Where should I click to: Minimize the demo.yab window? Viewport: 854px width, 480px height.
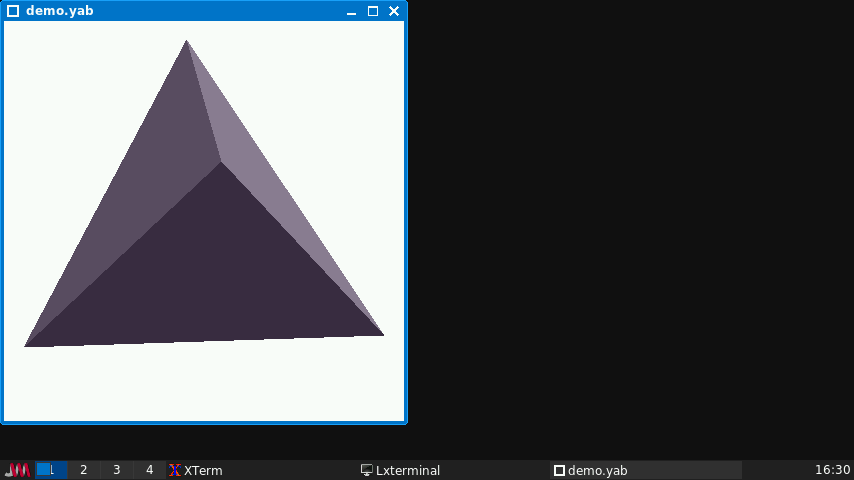pos(352,11)
